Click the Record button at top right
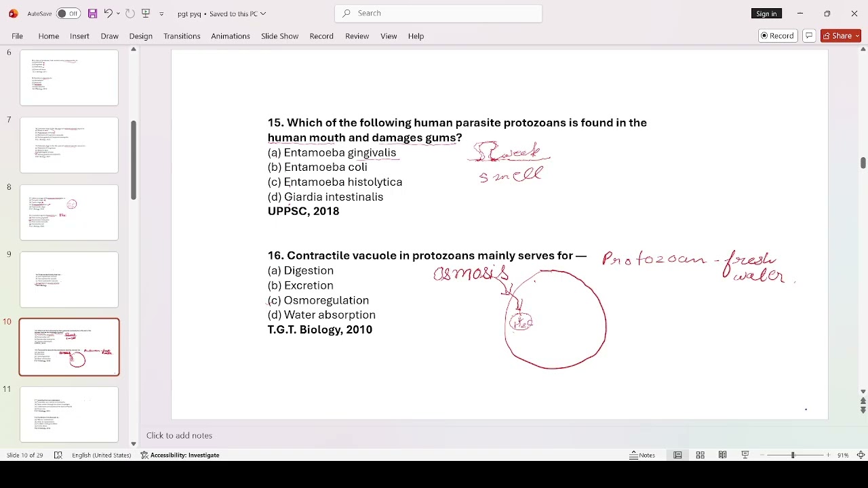The image size is (868, 488). 777,36
